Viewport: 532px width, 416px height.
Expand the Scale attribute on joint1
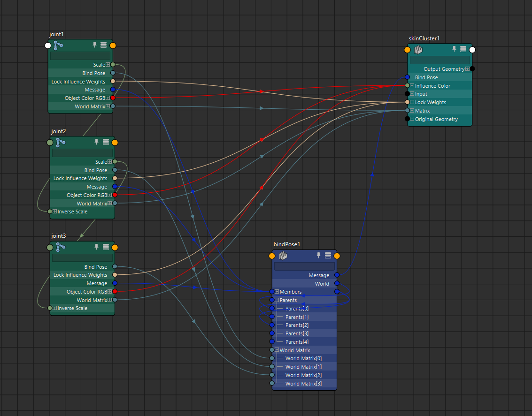click(x=108, y=65)
